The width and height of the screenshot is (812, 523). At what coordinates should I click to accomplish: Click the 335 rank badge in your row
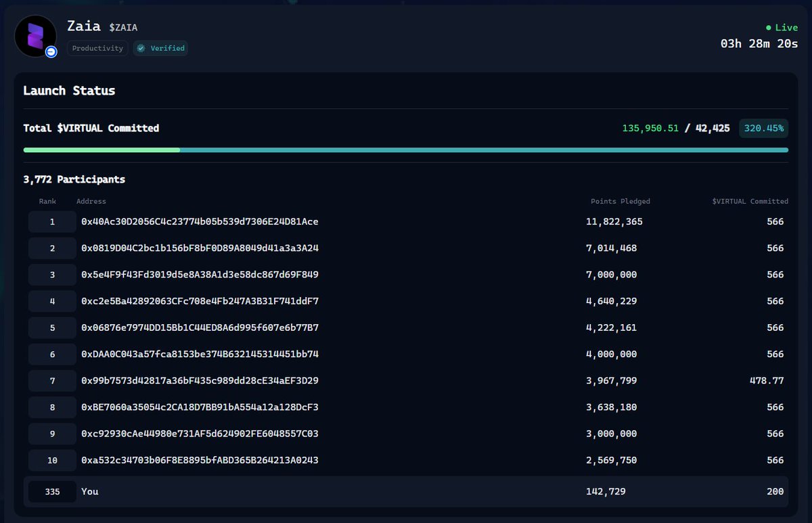point(52,492)
